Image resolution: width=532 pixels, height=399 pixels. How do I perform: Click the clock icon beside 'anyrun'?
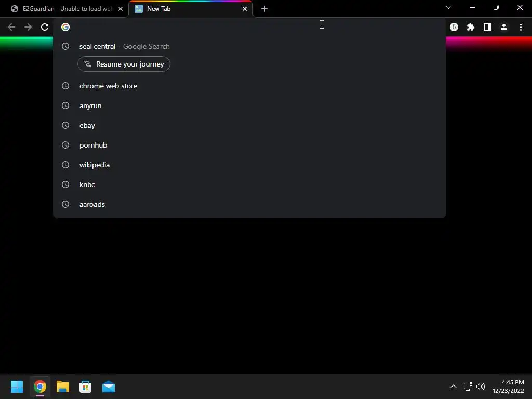coord(65,105)
